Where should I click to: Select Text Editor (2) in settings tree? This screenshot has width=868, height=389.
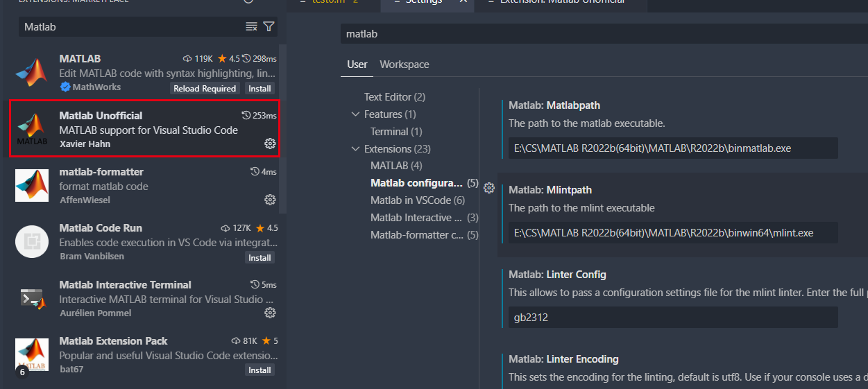pos(395,97)
